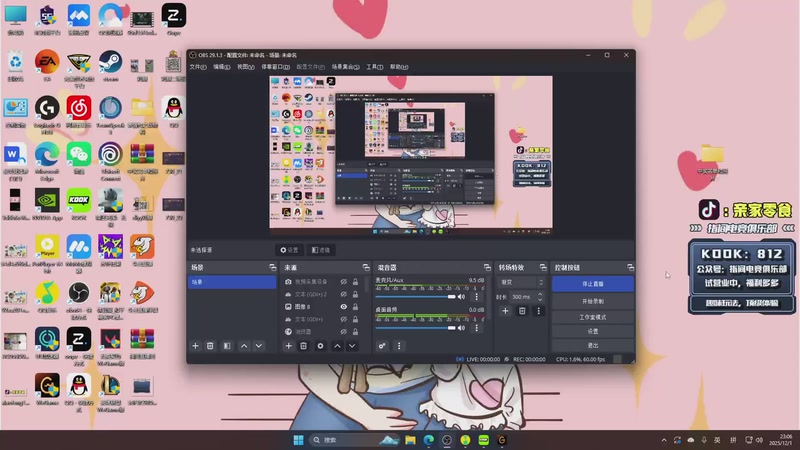Screen dimensions: 800x450
Task: Open transition properties three-dot menu
Action: [x=538, y=311]
